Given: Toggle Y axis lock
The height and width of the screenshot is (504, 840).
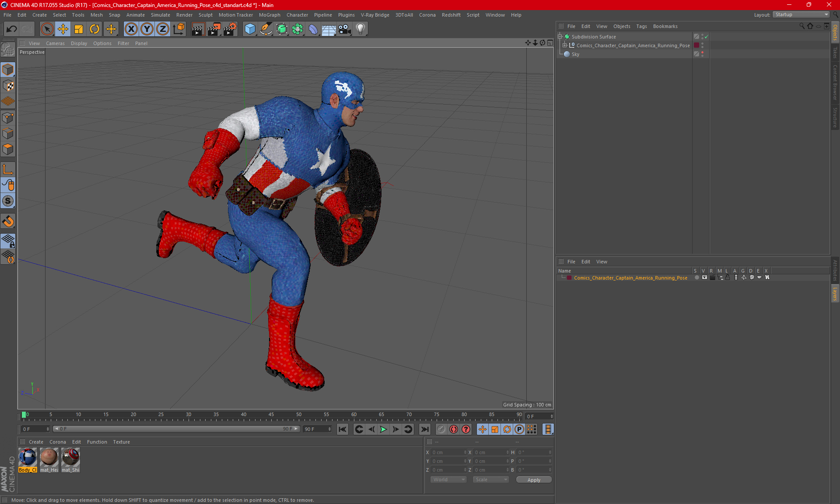Looking at the screenshot, I should (x=147, y=29).
